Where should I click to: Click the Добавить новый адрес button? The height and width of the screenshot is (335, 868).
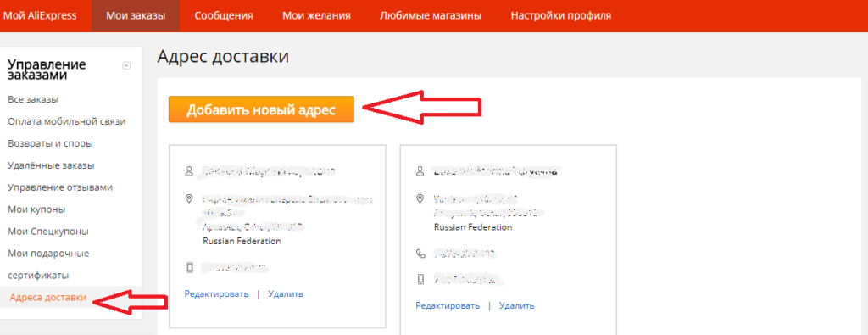[261, 109]
